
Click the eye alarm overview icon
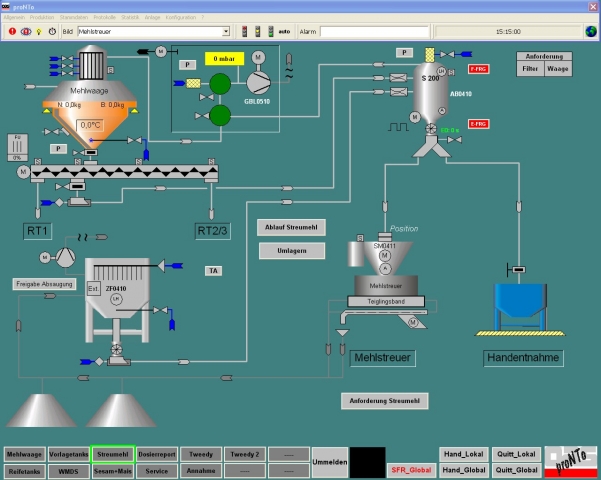26,31
